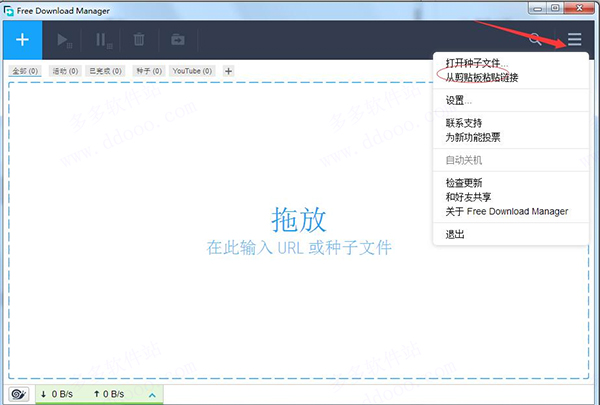Open 设置 from the menu
The height and width of the screenshot is (405, 600).
click(x=510, y=101)
